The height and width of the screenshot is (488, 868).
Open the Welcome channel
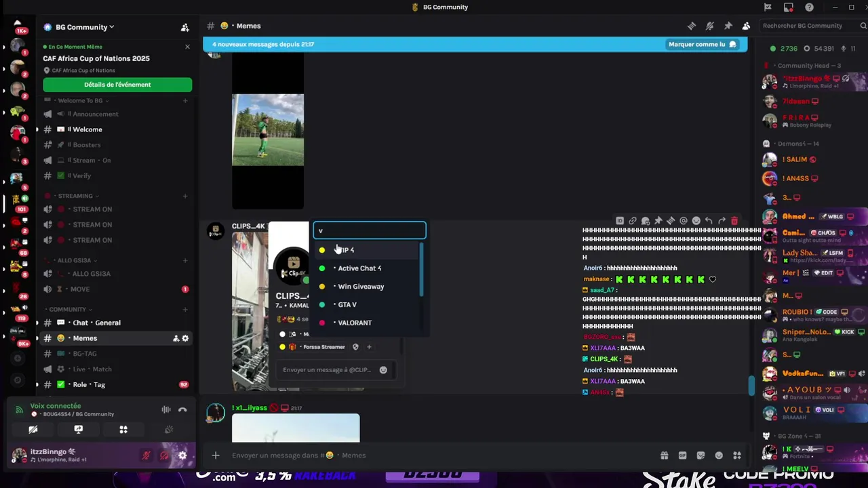tap(115, 129)
